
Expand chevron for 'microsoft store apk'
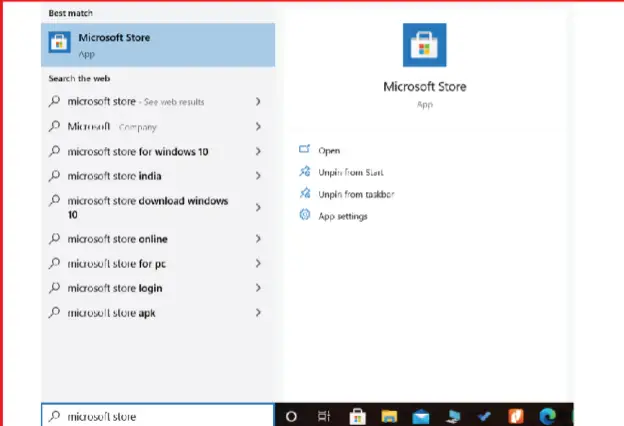pyautogui.click(x=258, y=313)
